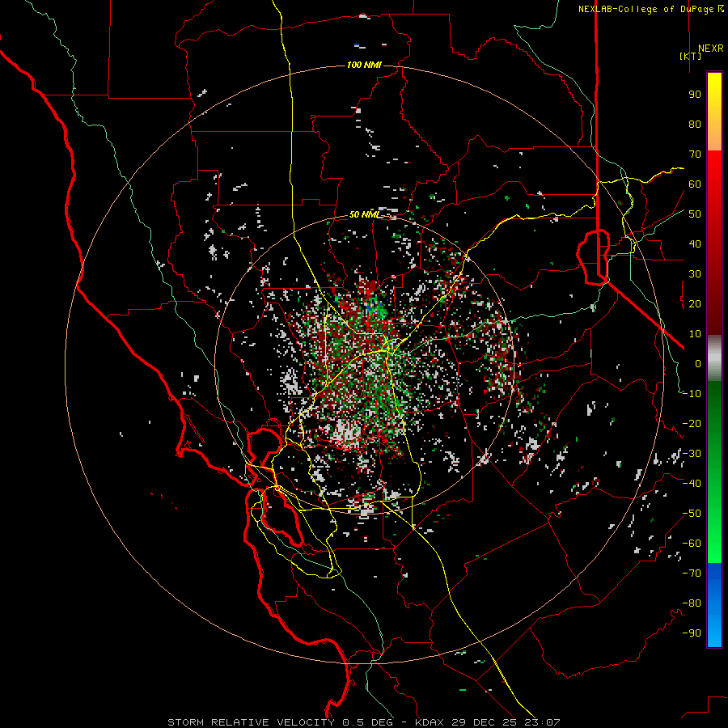Click the positive 60 scale value
Screen dimensions: 728x728
coord(695,184)
